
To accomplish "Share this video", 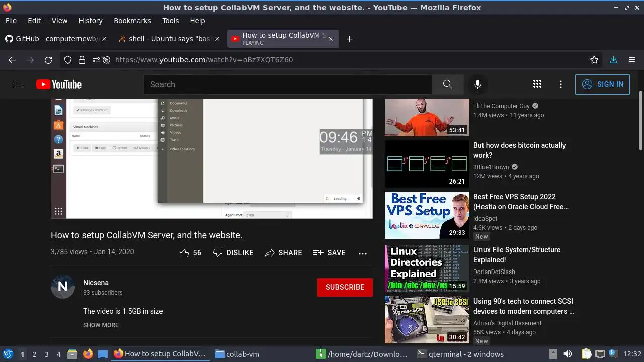I will [283, 253].
